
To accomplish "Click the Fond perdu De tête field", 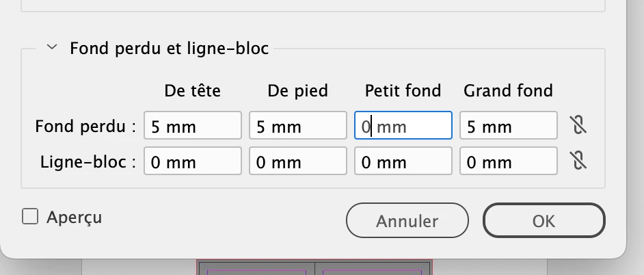I will [x=192, y=126].
